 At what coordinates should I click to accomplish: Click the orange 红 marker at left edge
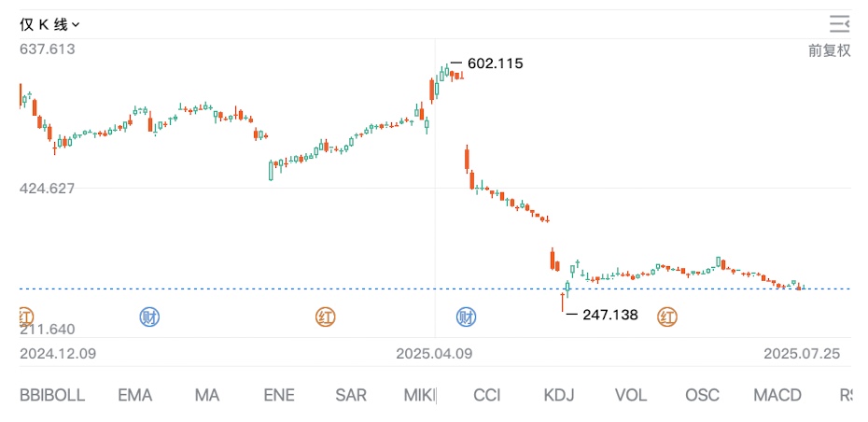(25, 317)
